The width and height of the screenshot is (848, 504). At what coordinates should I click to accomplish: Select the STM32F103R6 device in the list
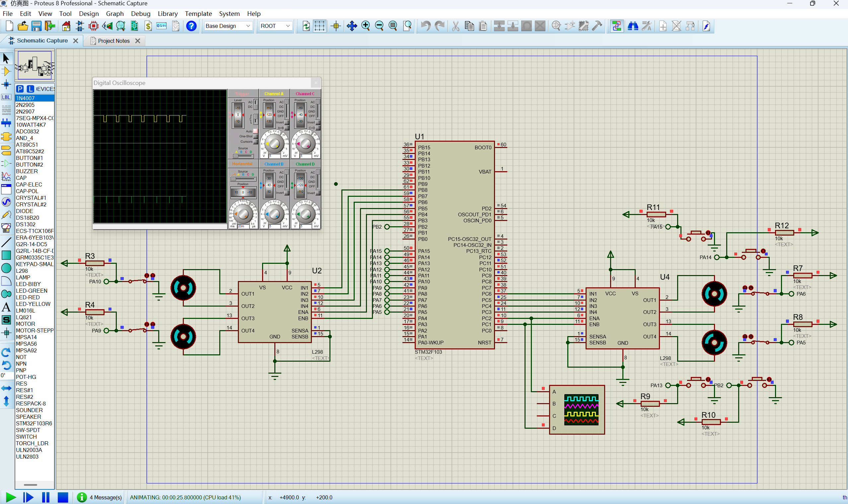tap(35, 423)
